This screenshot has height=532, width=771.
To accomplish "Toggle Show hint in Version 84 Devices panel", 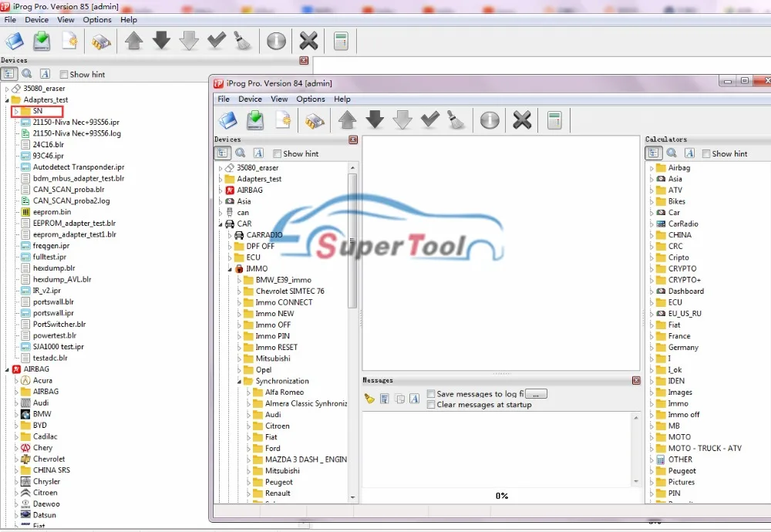I will [x=277, y=153].
